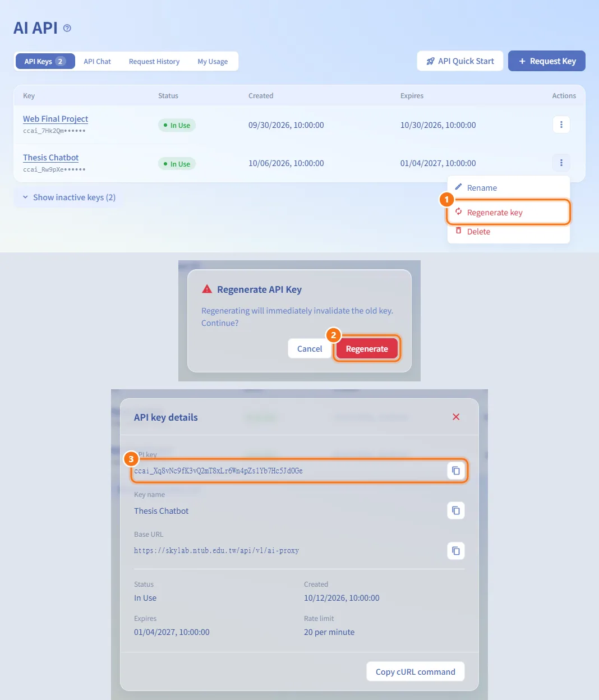Click the Key column header
599x700 pixels.
pos(29,96)
